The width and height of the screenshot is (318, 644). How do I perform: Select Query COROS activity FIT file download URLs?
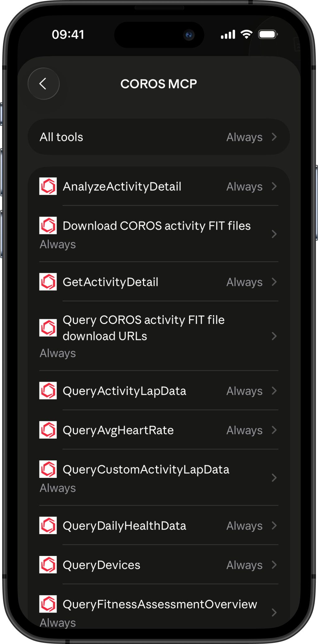click(144, 328)
